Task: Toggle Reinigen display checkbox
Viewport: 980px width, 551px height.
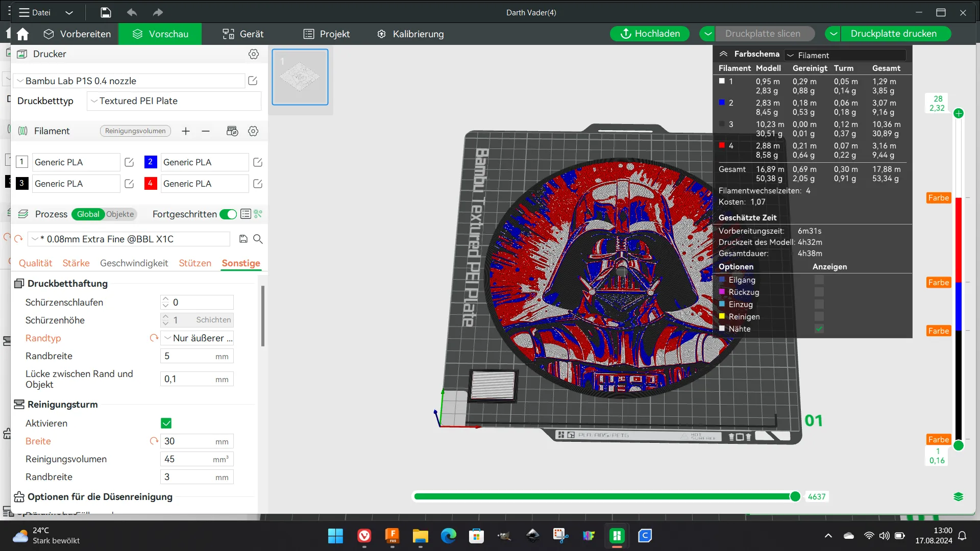Action: tap(819, 316)
